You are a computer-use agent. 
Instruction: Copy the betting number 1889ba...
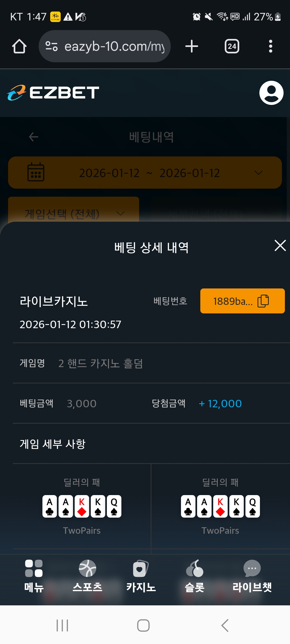tap(242, 301)
